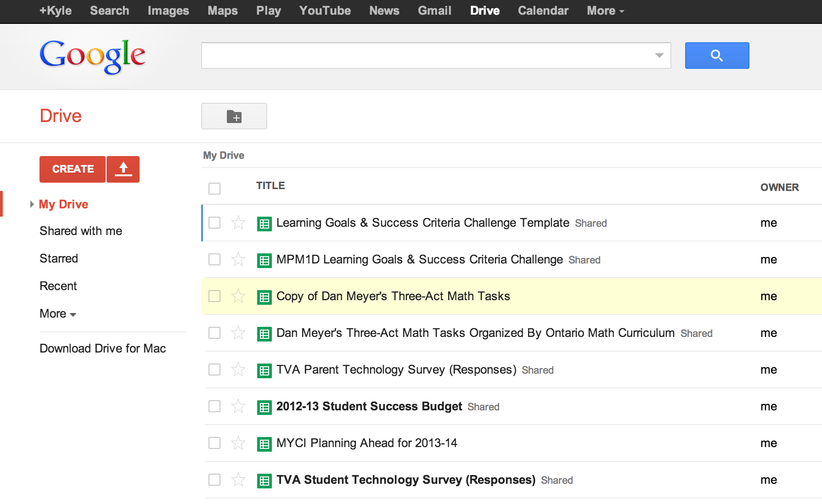
Task: Open TVA Student Technology Survey (Responses)
Action: pyautogui.click(x=406, y=480)
